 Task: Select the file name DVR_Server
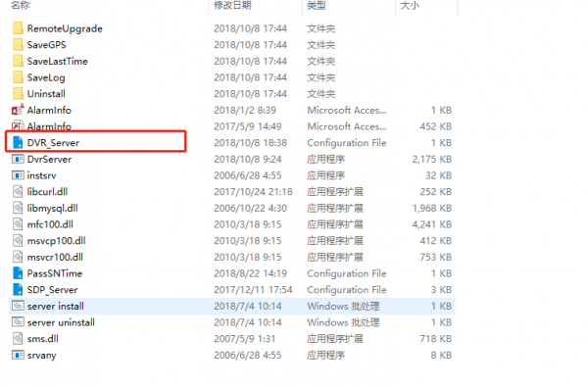coord(53,143)
